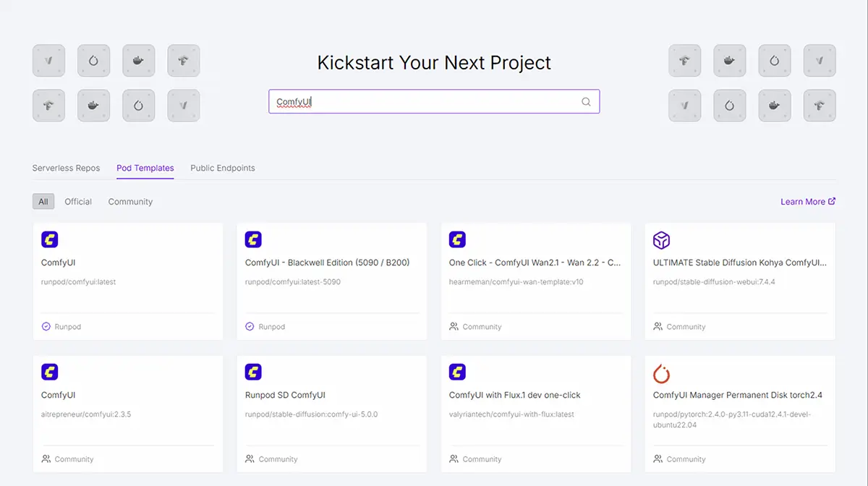This screenshot has height=486, width=868.
Task: Click the search magnifier icon
Action: pyautogui.click(x=586, y=102)
